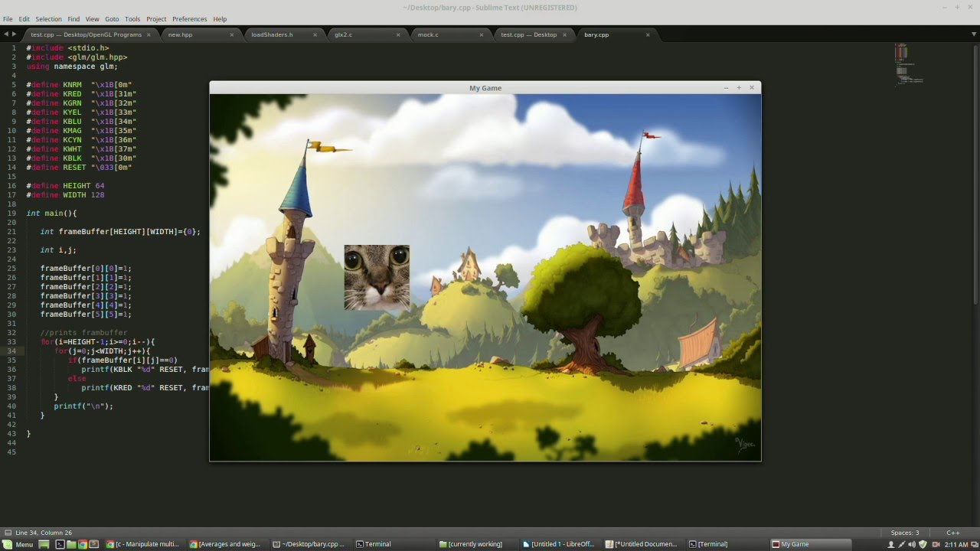Close the glx2.c tab
Screen dimensions: 980x551
[397, 34]
